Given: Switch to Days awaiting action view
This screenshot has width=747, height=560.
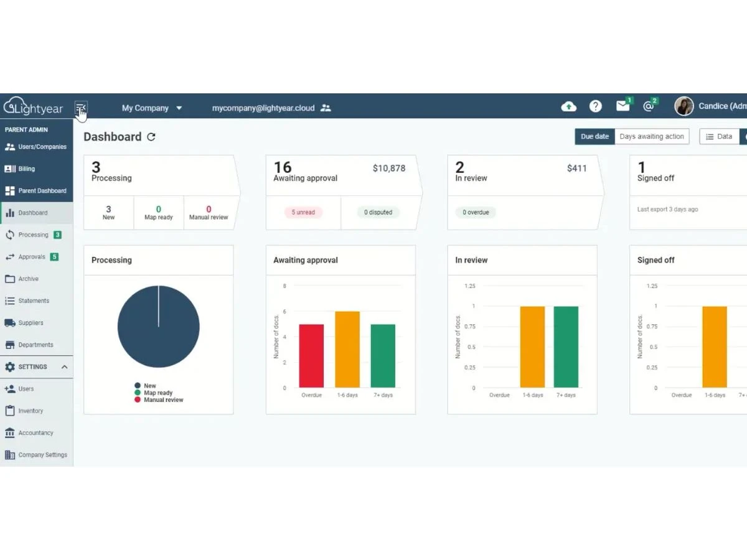Looking at the screenshot, I should click(652, 137).
